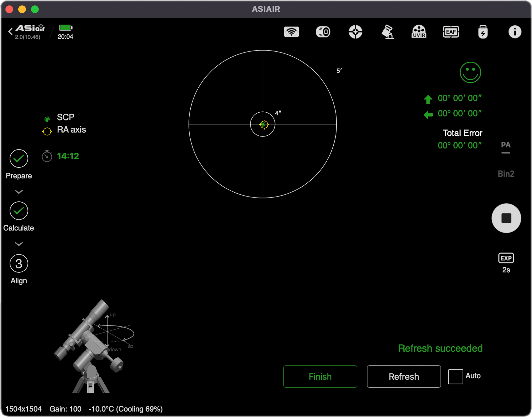
Task: Click the chevron below Prepare
Action: point(19,192)
